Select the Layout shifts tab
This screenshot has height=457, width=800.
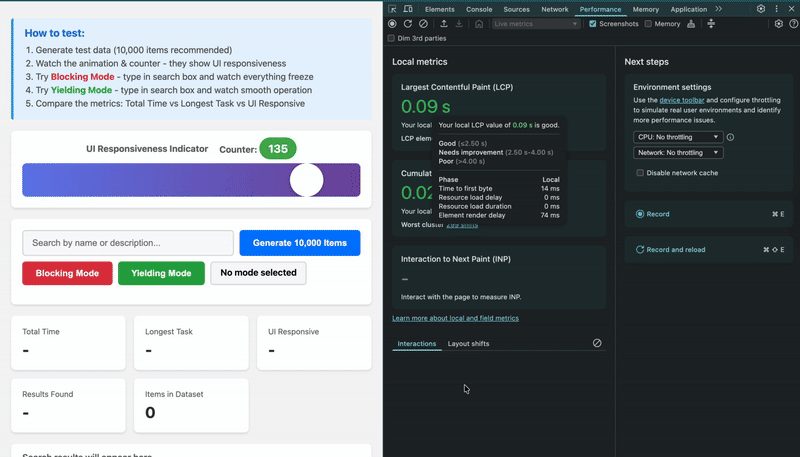468,344
